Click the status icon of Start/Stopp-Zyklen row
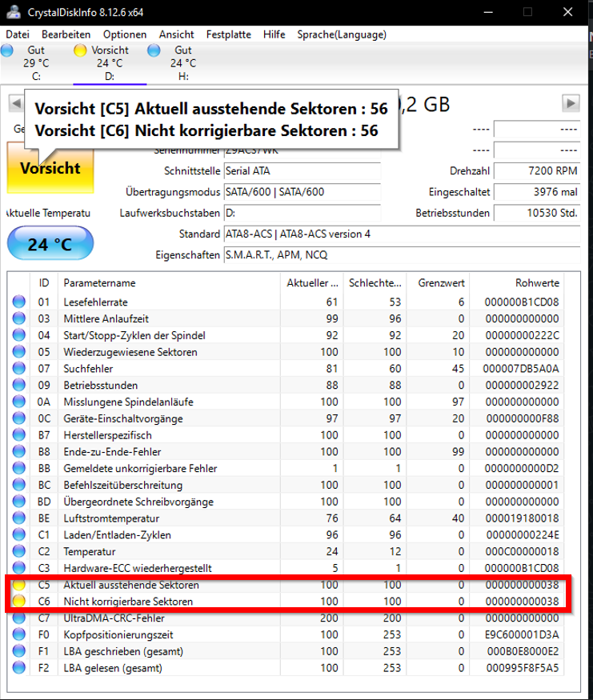593x700 pixels. (18, 335)
